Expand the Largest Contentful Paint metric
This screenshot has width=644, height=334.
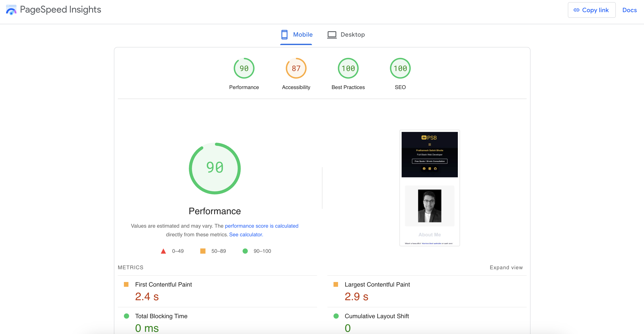point(377,284)
